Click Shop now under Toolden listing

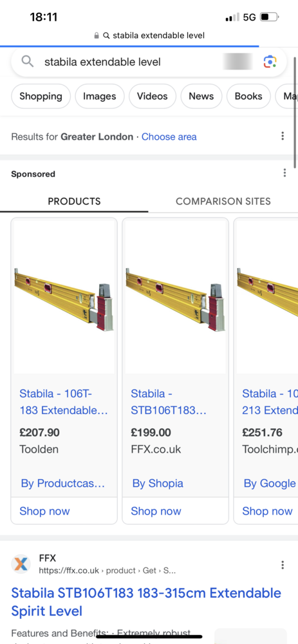coord(45,511)
